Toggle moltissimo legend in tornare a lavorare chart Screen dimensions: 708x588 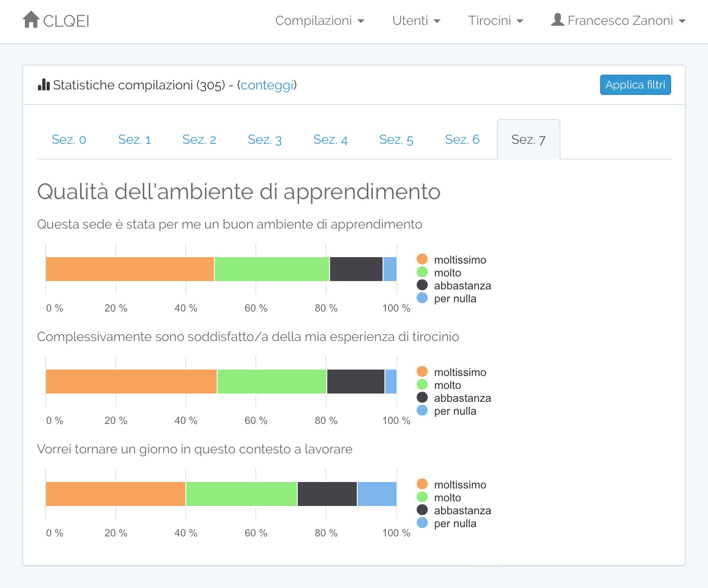coord(452,484)
